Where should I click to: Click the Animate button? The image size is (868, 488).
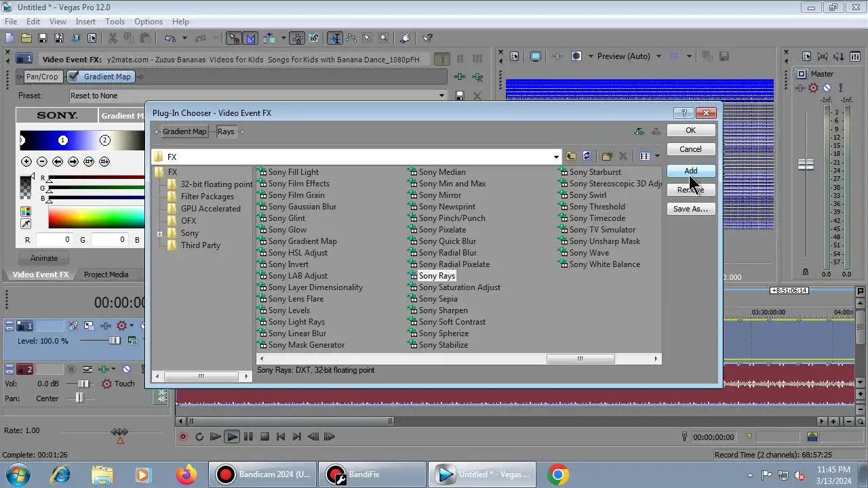[44, 258]
